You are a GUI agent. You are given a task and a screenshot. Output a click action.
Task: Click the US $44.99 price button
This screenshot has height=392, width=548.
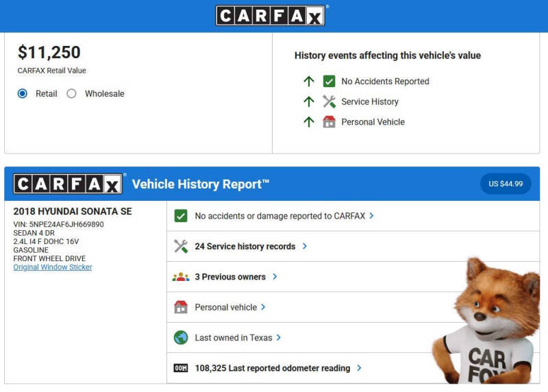pyautogui.click(x=506, y=184)
